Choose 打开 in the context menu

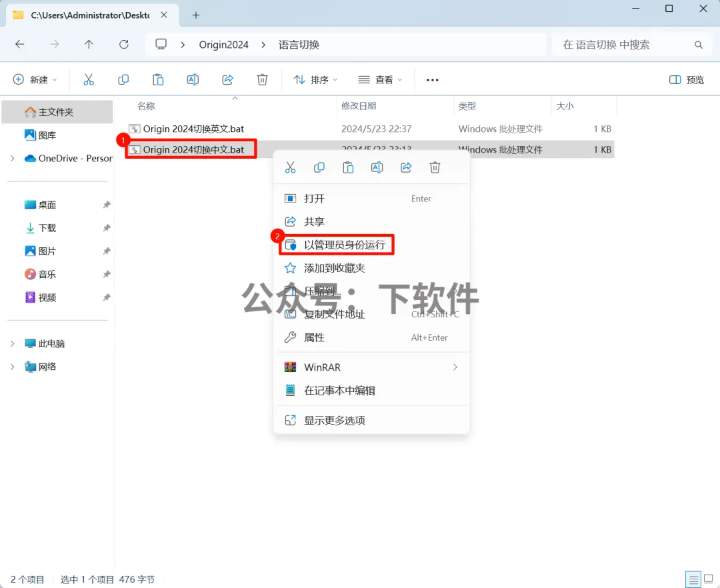click(x=371, y=199)
